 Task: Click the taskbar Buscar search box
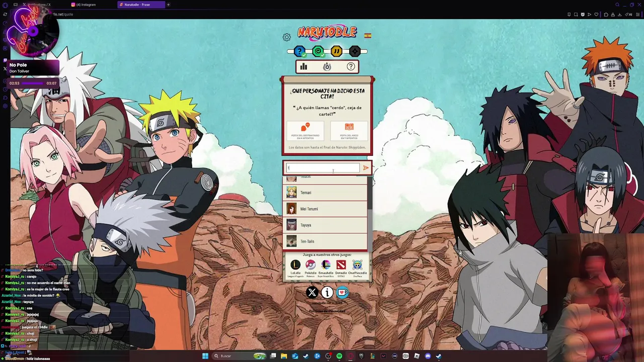click(239, 356)
